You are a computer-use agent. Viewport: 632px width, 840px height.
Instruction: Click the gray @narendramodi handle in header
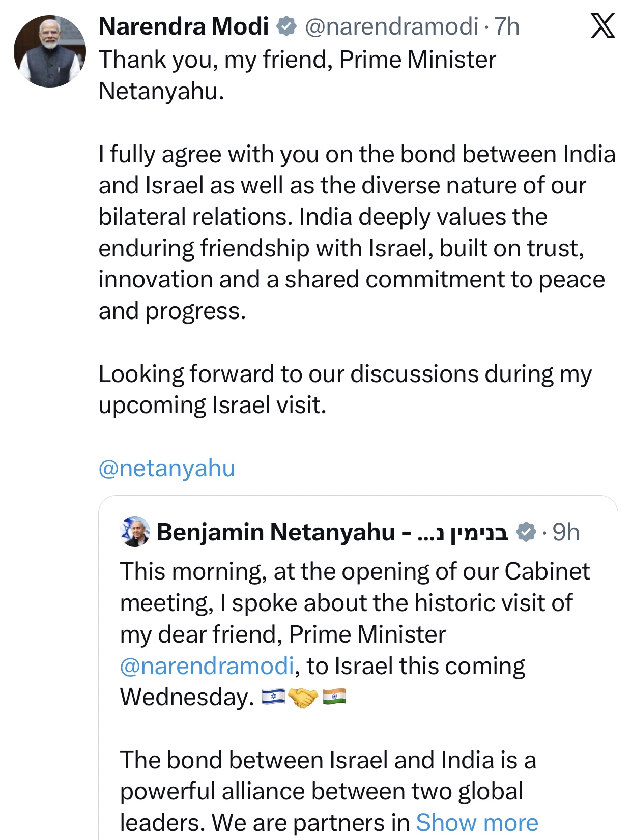click(391, 26)
